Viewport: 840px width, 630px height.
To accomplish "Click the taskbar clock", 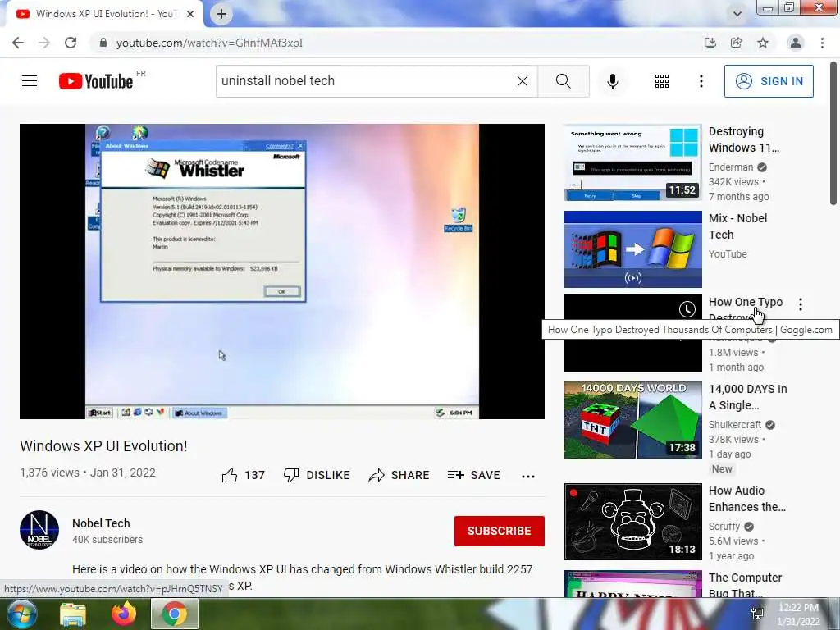I will [798, 614].
